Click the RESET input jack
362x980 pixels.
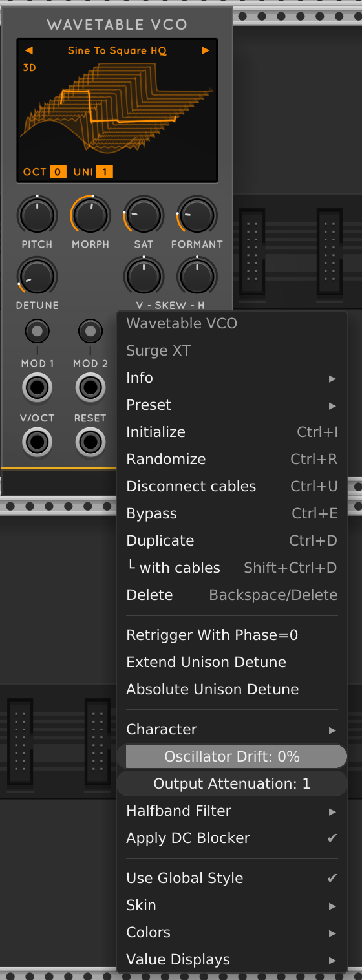tap(90, 443)
